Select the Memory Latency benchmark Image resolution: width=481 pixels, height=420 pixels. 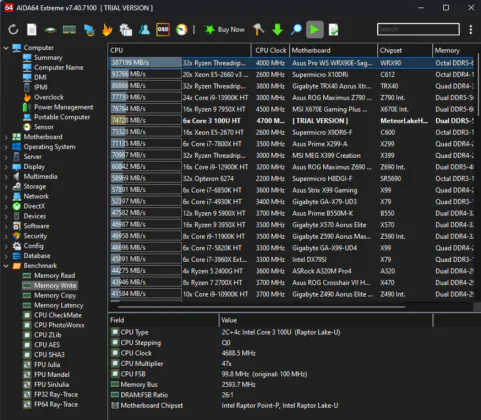(59, 305)
